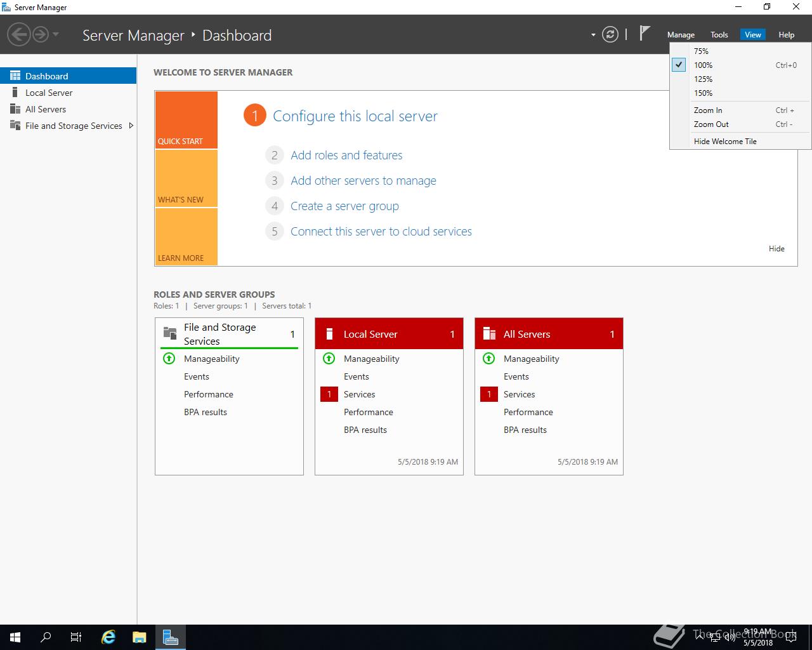The image size is (812, 650).
Task: Click Add other servers to manage
Action: [x=363, y=181]
